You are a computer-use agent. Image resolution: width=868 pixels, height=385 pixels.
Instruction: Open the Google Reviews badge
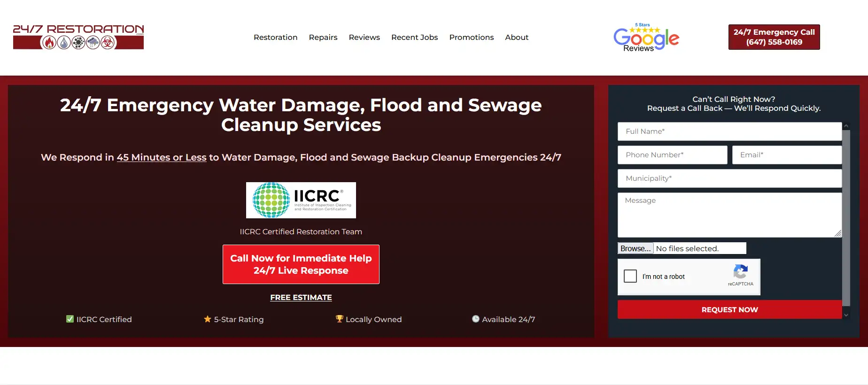(646, 37)
